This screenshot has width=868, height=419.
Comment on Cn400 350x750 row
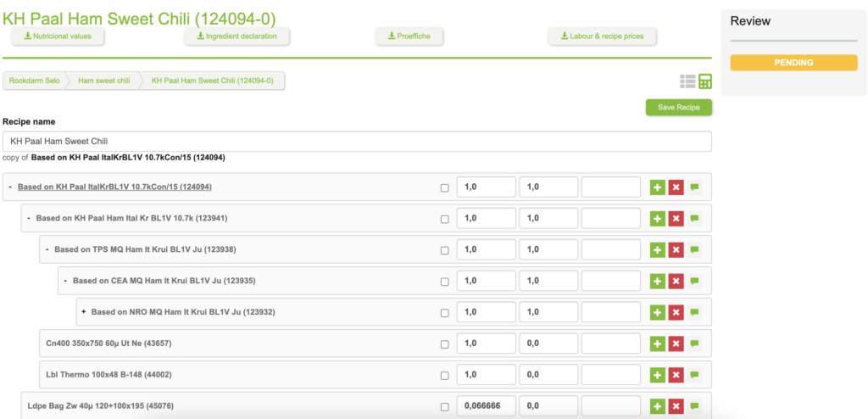pos(694,344)
